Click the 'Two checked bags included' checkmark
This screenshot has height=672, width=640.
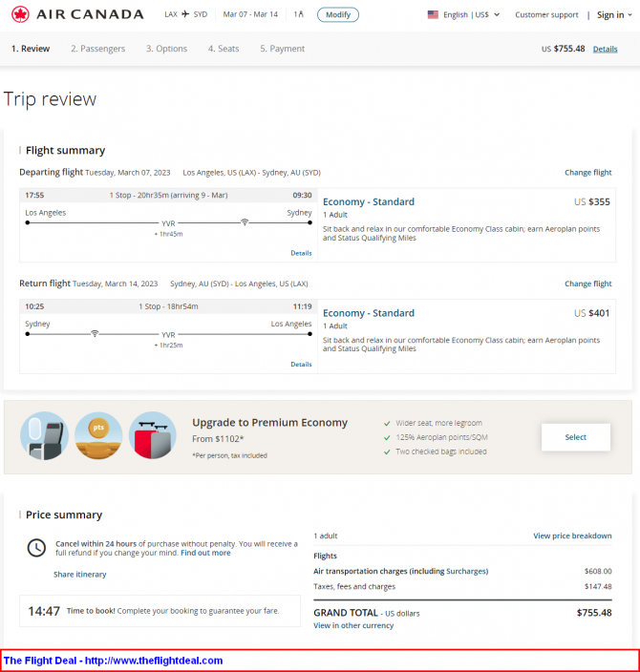pos(387,451)
